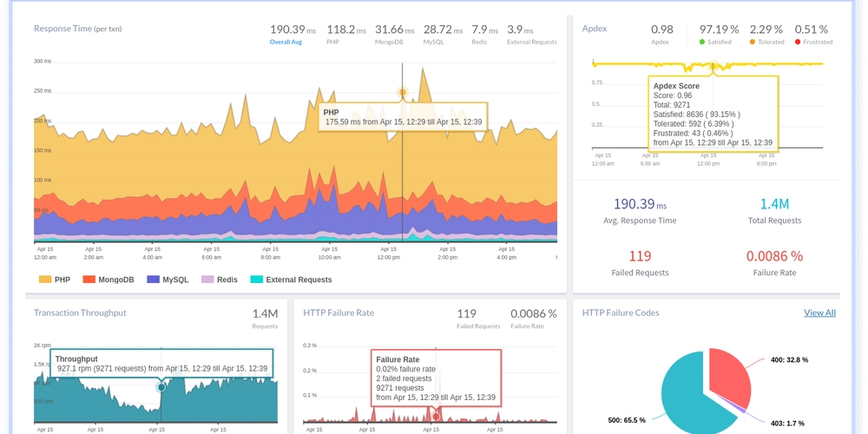This screenshot has height=434, width=868.
Task: Click the 7.9 ms Redis value
Action: pyautogui.click(x=485, y=30)
